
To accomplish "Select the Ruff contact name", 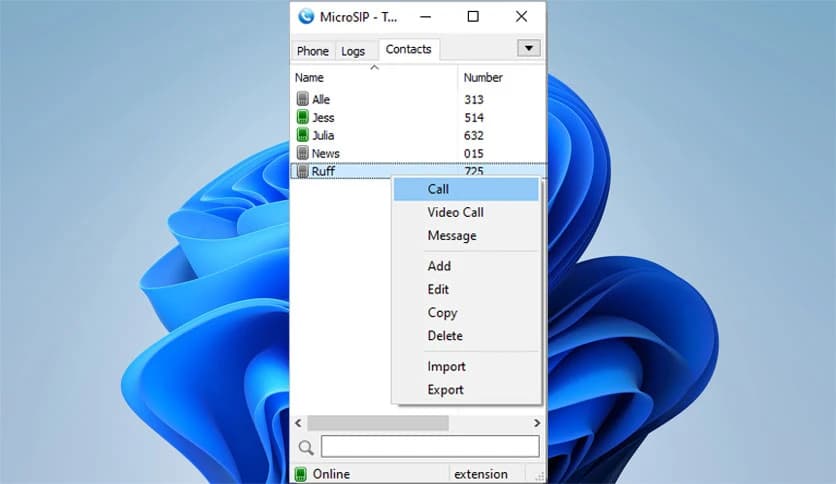I will coord(323,171).
